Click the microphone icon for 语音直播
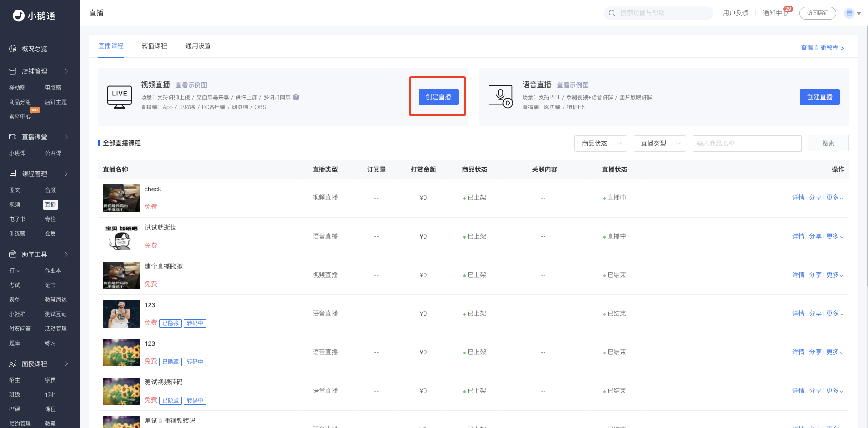The width and height of the screenshot is (868, 428). (500, 96)
